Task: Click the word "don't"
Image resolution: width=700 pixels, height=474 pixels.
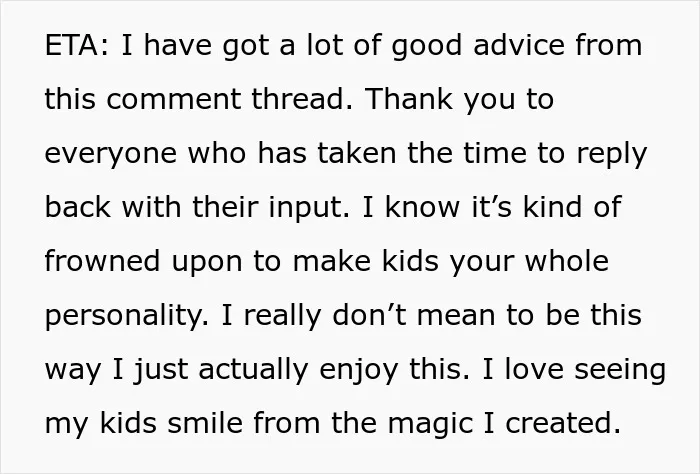Action: tap(369, 315)
